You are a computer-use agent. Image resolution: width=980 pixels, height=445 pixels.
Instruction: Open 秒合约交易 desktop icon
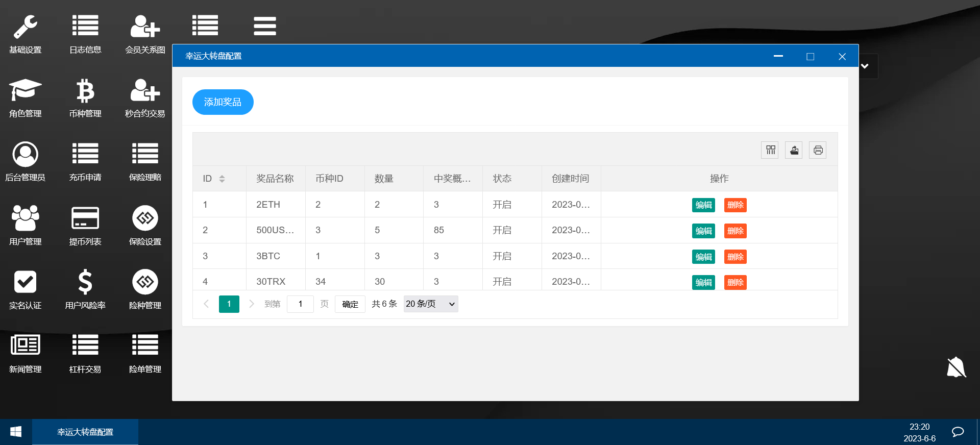[x=145, y=90]
